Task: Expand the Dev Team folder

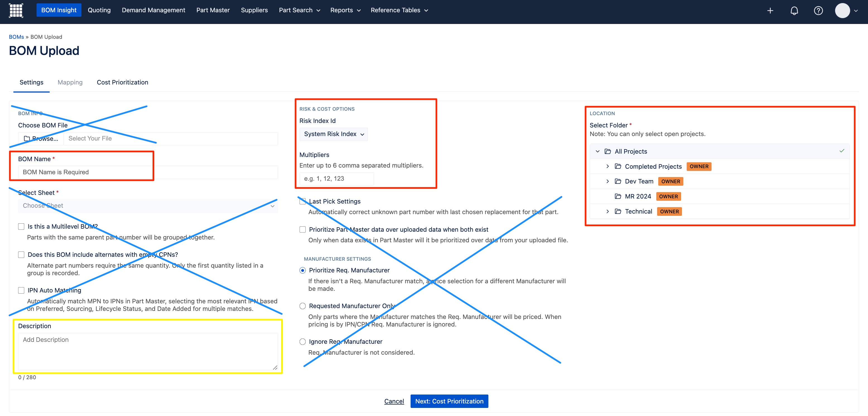Action: [x=607, y=181]
